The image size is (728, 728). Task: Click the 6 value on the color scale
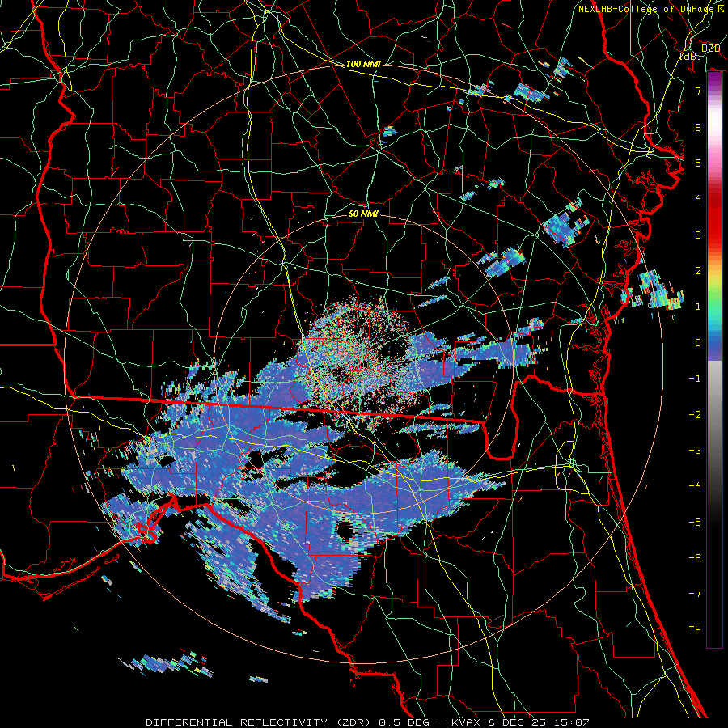click(698, 127)
